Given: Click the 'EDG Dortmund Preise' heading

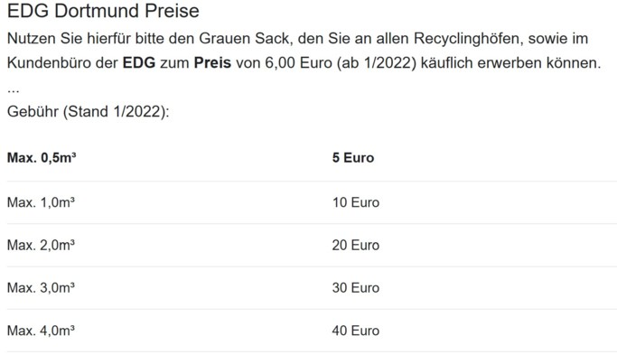Looking at the screenshot, I should (x=103, y=11).
